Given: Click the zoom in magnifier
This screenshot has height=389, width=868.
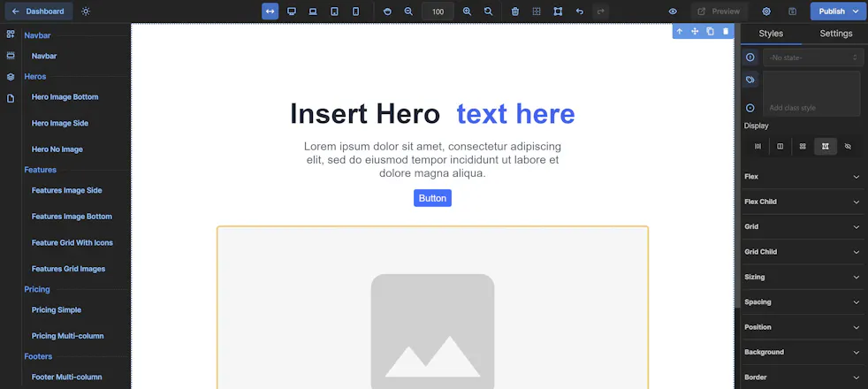Looking at the screenshot, I should (467, 11).
